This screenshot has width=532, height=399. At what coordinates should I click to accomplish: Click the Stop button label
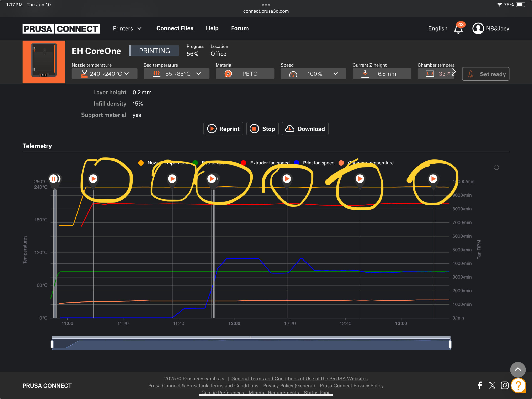tap(268, 129)
